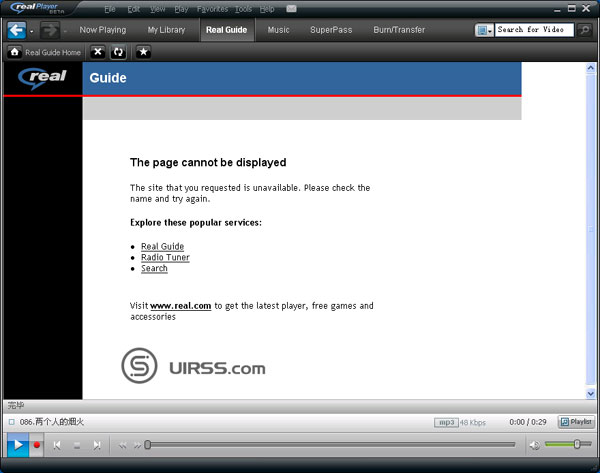Image resolution: width=600 pixels, height=473 pixels.
Task: Click the RealPlayer logo in title bar
Action: point(37,8)
